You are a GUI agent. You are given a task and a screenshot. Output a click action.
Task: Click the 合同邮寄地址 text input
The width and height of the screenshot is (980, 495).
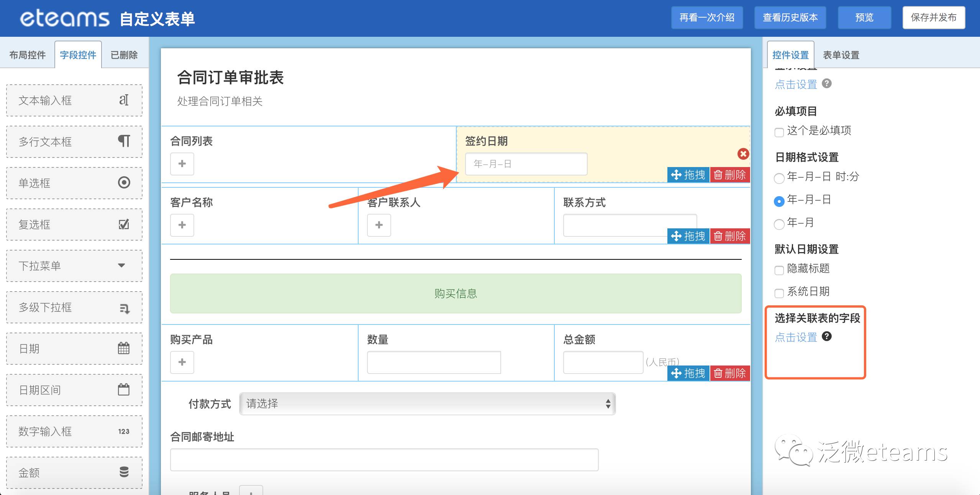click(x=384, y=460)
